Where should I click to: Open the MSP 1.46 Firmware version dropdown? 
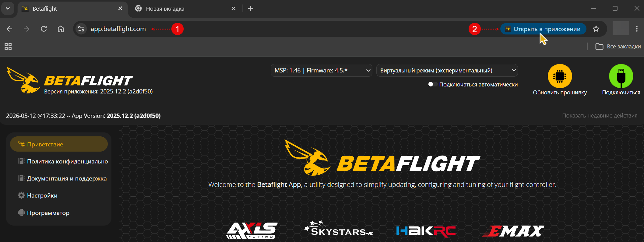[322, 70]
